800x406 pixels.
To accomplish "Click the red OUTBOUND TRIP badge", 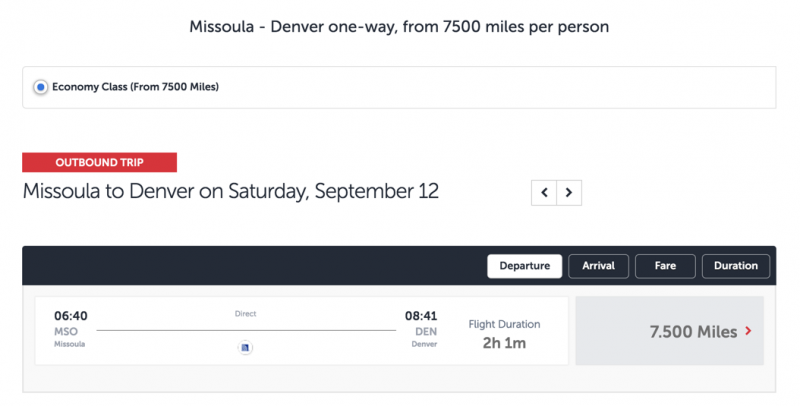I will (99, 162).
